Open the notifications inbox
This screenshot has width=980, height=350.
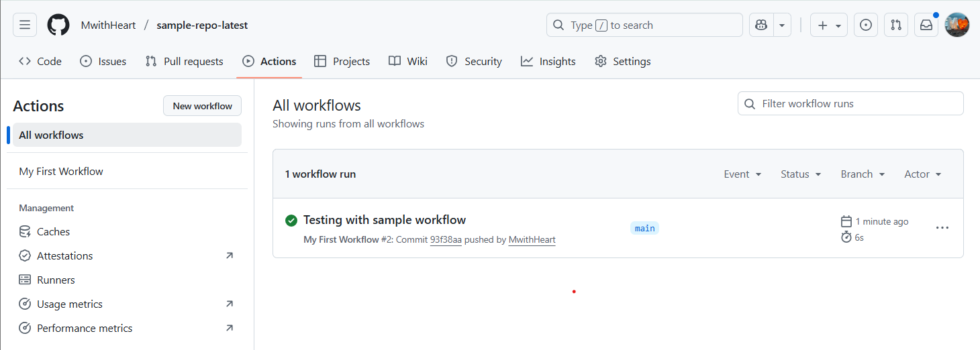[926, 25]
